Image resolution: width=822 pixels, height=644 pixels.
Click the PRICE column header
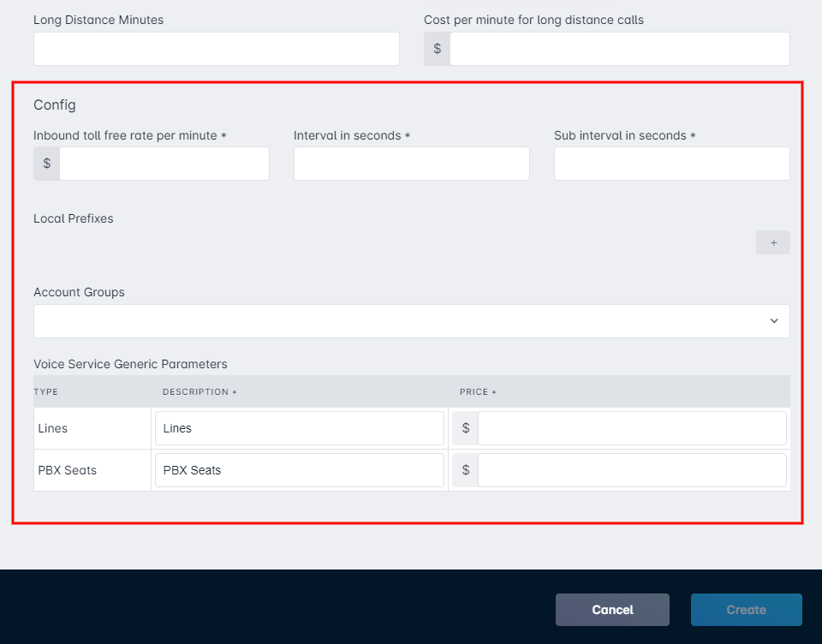point(478,391)
